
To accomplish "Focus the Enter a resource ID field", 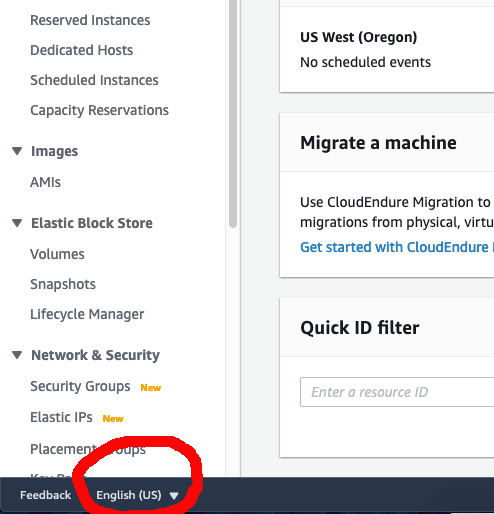I will coord(397,392).
